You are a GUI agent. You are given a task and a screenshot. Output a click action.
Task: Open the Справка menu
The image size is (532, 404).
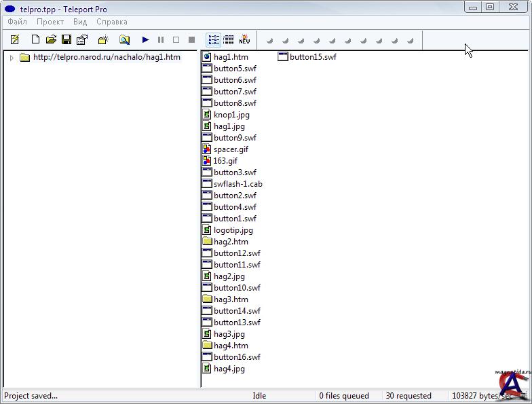click(x=112, y=22)
